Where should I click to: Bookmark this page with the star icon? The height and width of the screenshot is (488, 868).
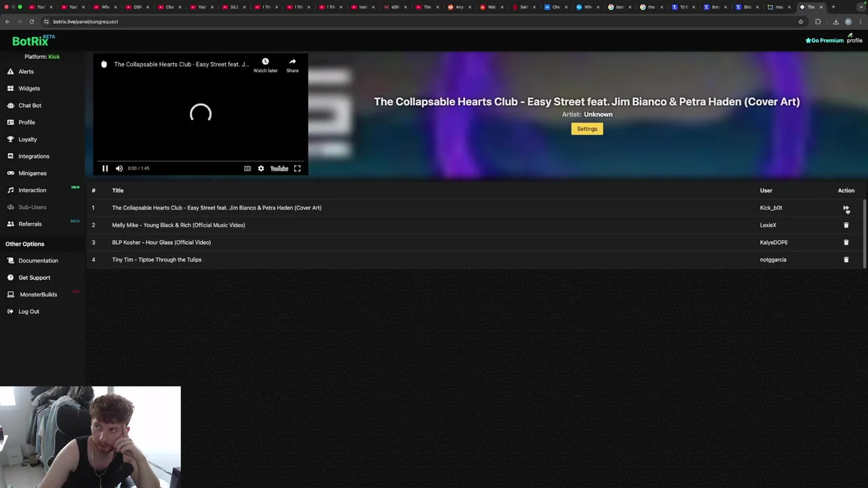pos(801,22)
